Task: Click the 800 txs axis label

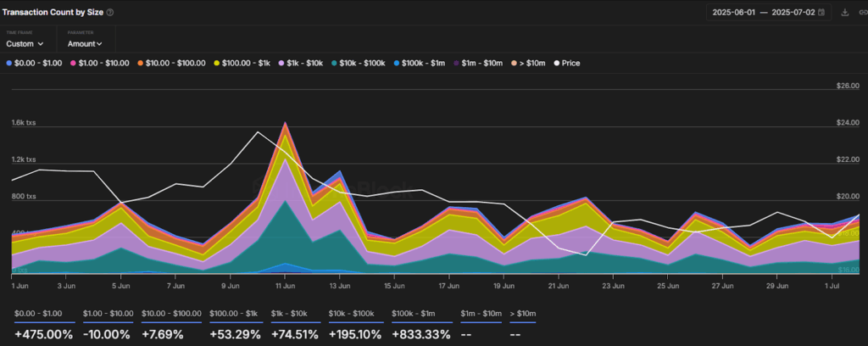Action: tap(23, 197)
